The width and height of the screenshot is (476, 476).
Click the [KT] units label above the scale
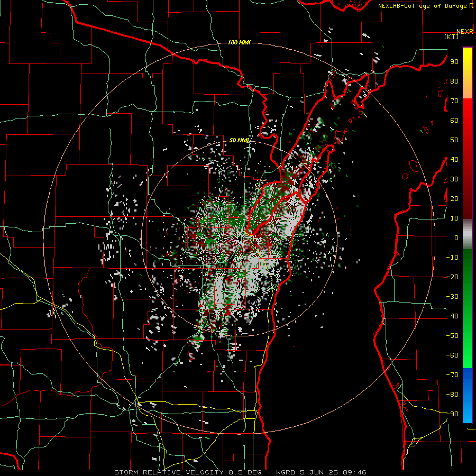452,36
